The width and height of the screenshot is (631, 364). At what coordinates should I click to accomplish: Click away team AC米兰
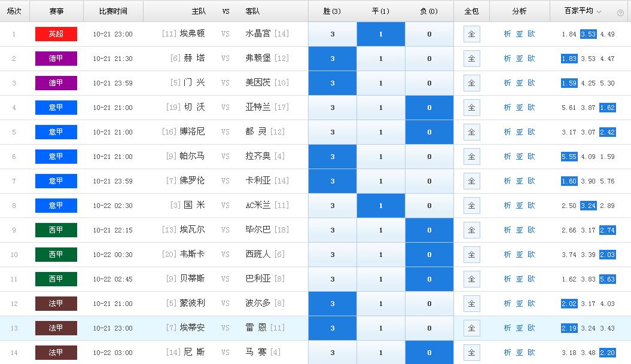click(258, 205)
